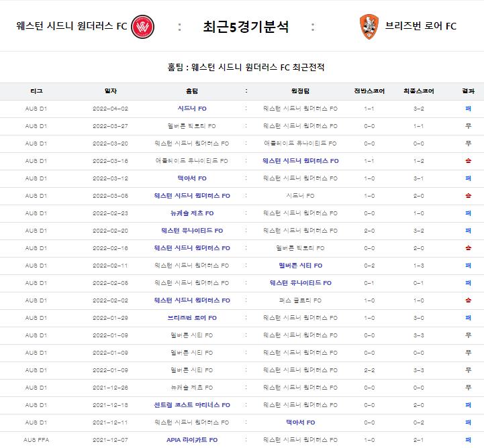The image size is (484, 448).
Task: Open 맥아서 FC link in 2021-12-11 row
Action: point(300,423)
